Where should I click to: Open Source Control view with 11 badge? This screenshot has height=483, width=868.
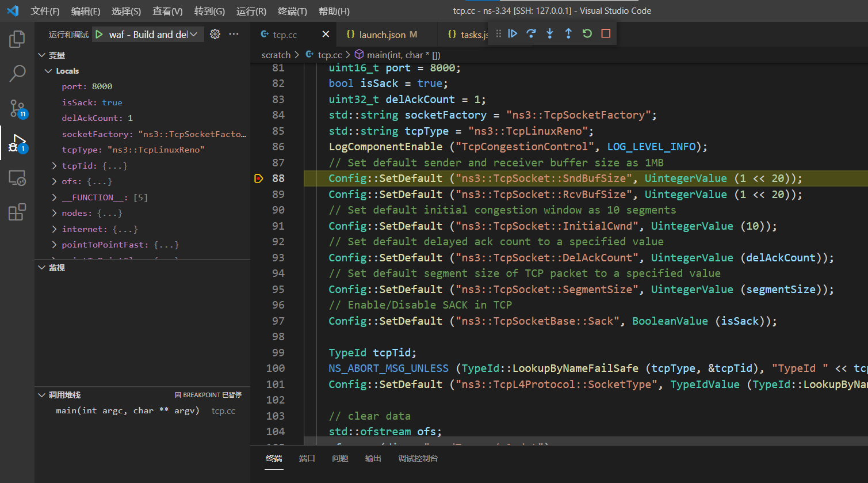pyautogui.click(x=17, y=108)
